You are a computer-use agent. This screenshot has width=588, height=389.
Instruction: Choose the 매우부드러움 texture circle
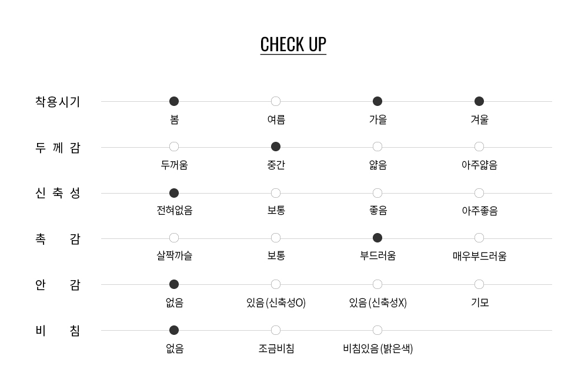coord(479,238)
